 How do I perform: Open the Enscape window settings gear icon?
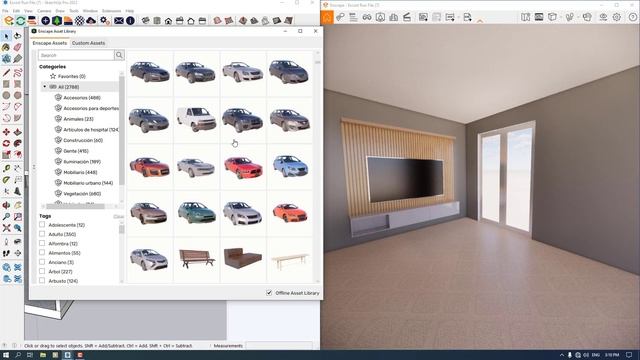coord(617,17)
